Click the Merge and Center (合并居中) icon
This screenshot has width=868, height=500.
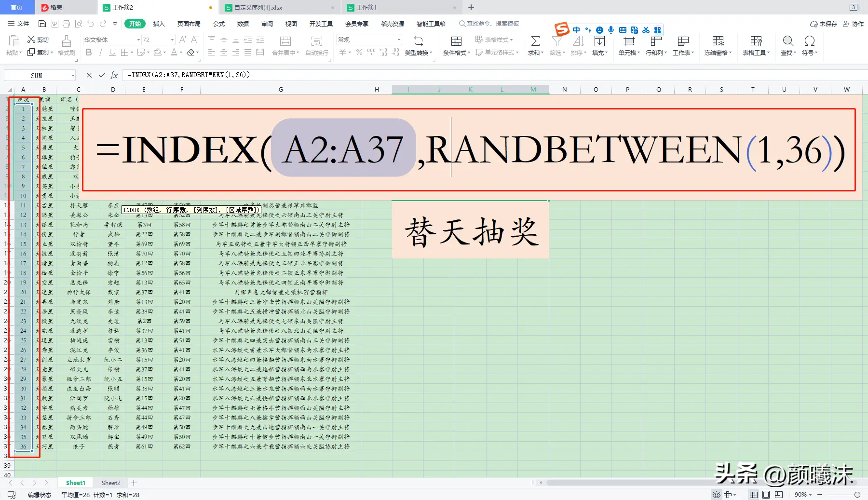click(x=285, y=41)
